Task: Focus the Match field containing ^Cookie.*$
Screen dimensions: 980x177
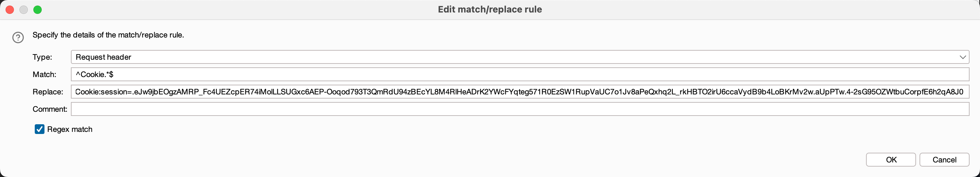Action: pos(520,75)
